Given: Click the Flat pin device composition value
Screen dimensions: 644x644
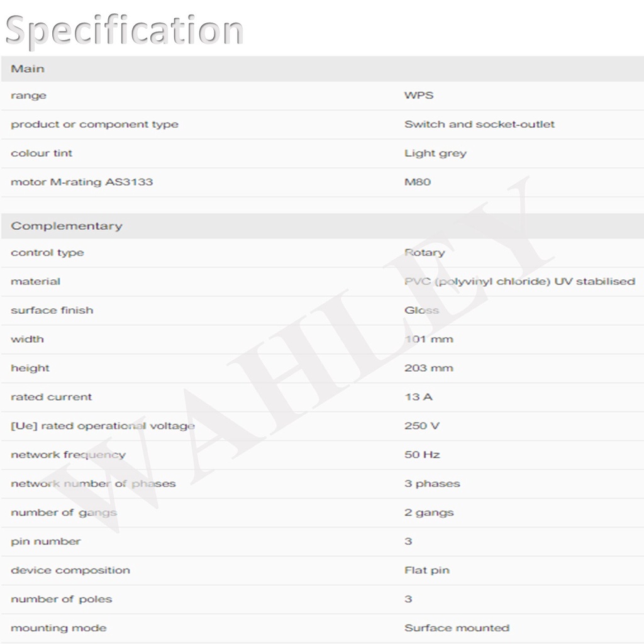Looking at the screenshot, I should click(x=427, y=571).
